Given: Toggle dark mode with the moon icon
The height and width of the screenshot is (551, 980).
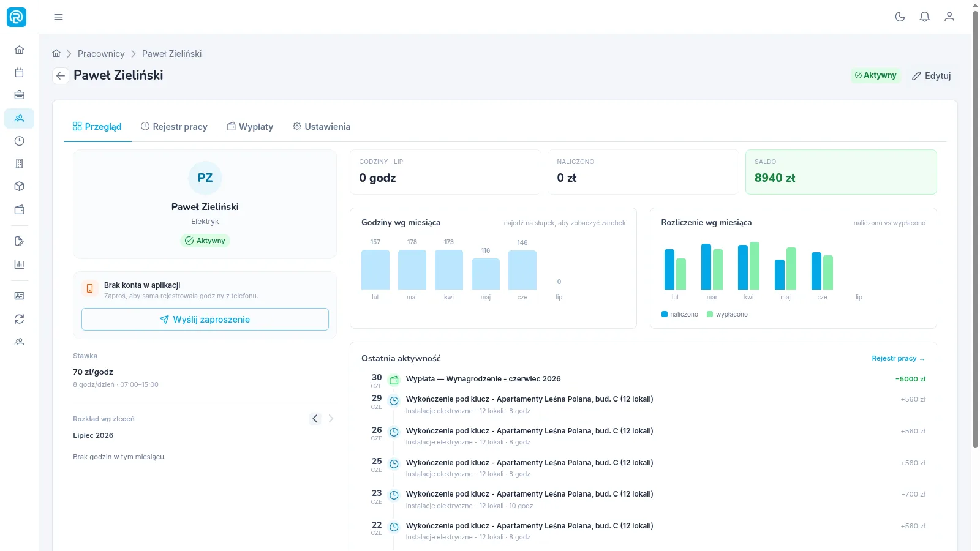Looking at the screenshot, I should click(x=900, y=17).
